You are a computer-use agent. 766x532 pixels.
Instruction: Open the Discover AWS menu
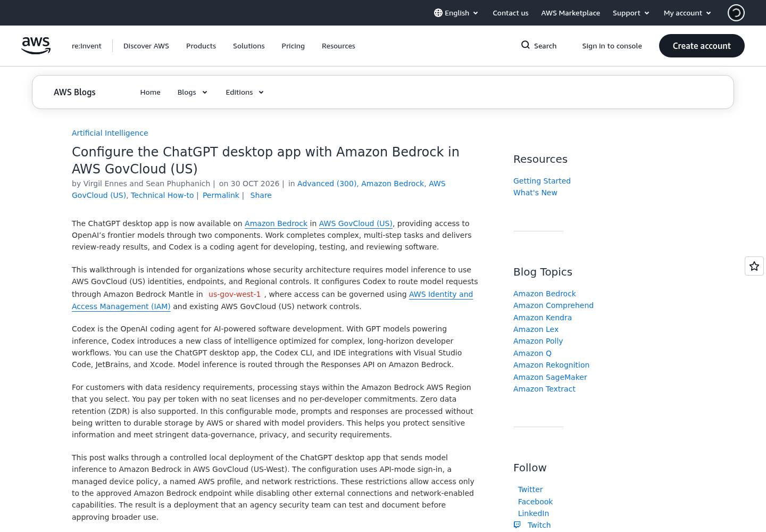(146, 46)
